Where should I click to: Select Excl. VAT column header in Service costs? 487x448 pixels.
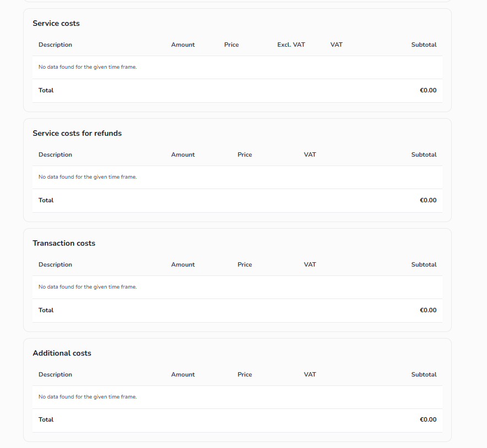click(291, 45)
